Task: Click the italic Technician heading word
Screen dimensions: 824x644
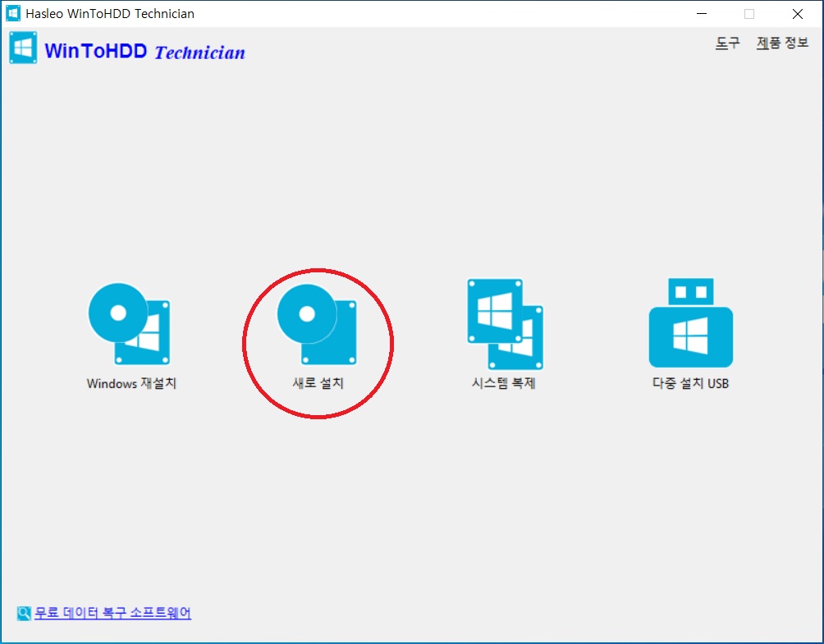Action: 199,52
